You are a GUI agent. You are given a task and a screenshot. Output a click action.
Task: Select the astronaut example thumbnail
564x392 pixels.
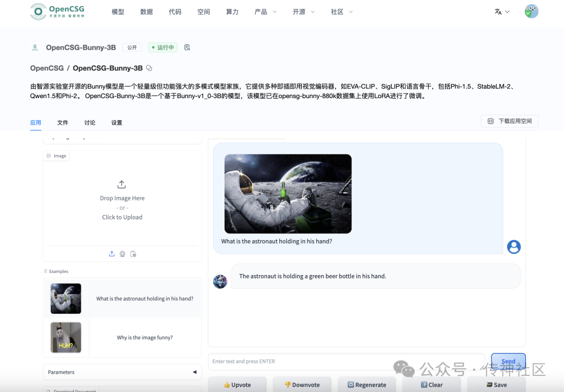66,299
